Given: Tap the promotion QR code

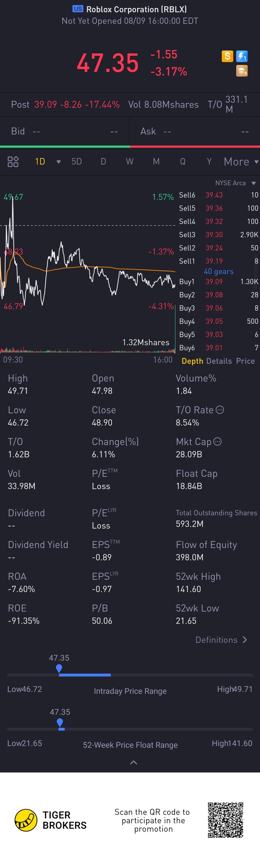Looking at the screenshot, I should (226, 820).
